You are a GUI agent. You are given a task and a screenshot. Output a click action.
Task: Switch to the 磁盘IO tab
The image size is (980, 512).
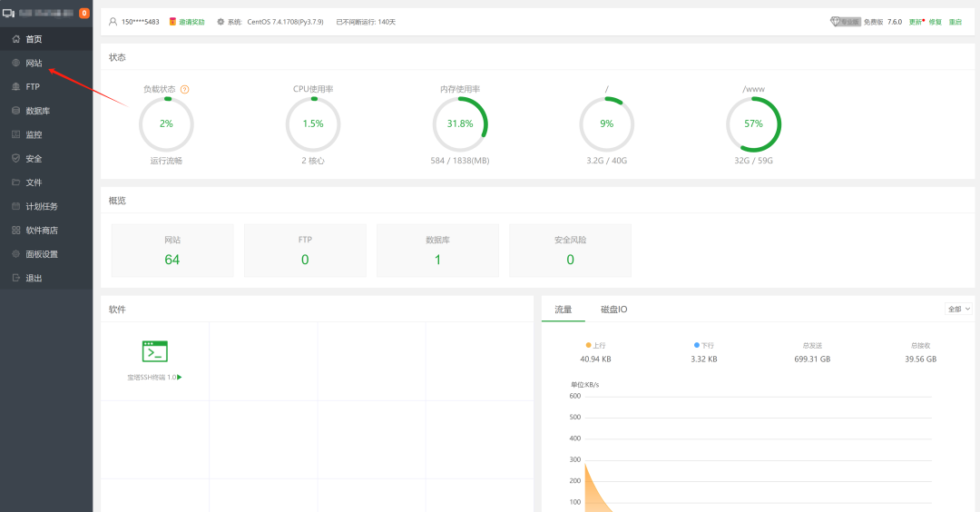pyautogui.click(x=613, y=310)
